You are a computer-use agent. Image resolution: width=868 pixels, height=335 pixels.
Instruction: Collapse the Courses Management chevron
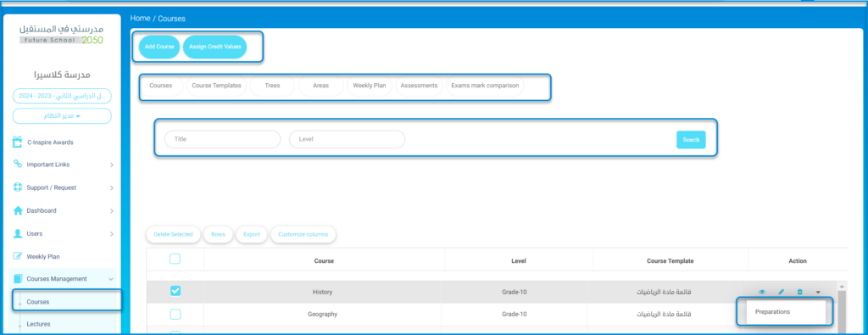coord(111,279)
